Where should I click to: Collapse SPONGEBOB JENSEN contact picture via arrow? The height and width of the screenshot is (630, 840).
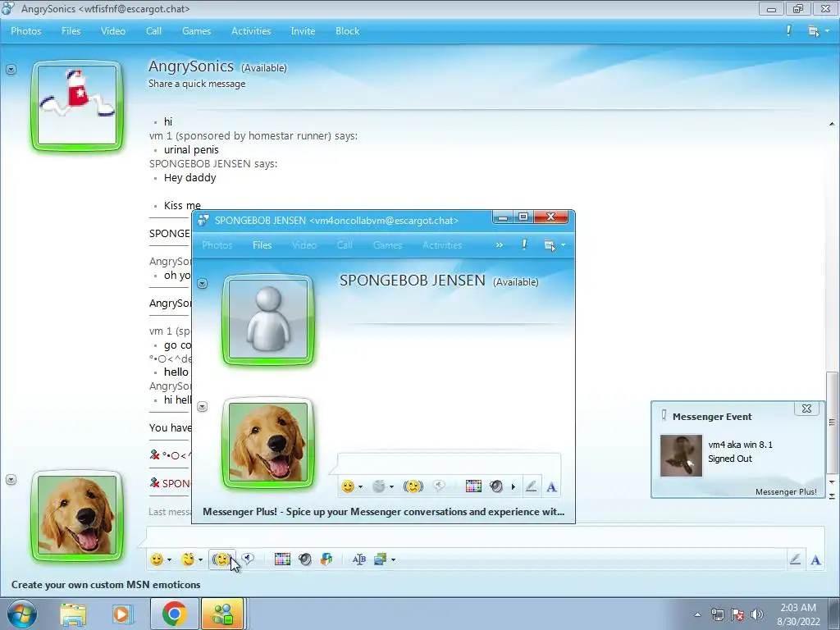[202, 283]
